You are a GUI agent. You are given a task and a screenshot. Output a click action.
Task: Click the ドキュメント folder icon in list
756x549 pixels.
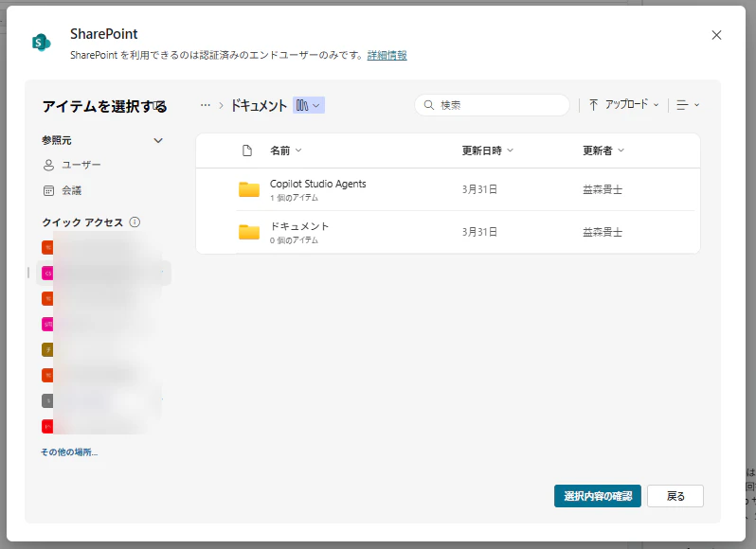pos(249,232)
